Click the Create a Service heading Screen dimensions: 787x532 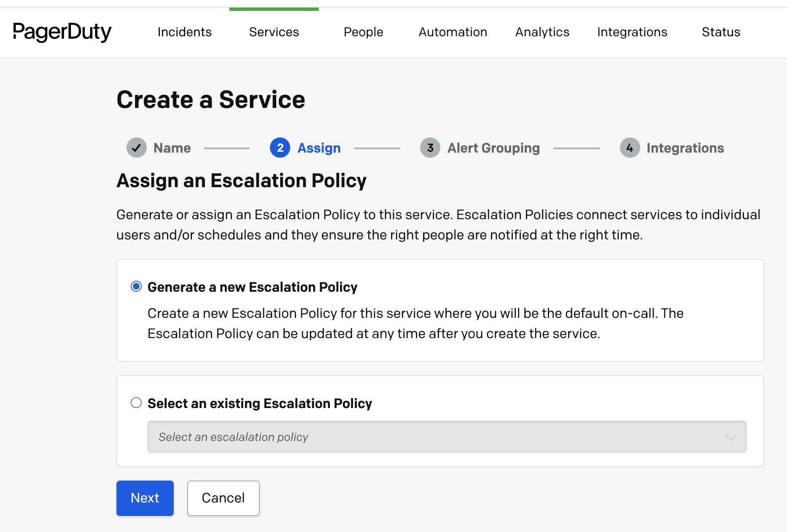point(211,100)
